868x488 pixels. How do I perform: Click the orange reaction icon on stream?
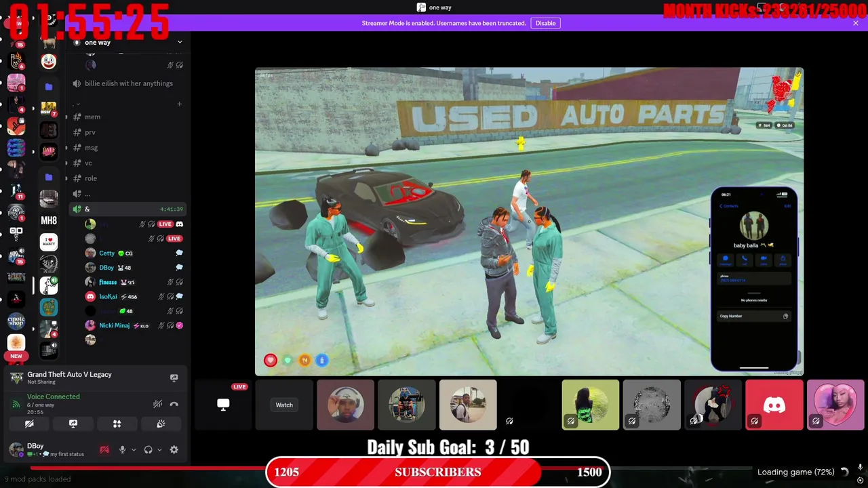coord(304,361)
